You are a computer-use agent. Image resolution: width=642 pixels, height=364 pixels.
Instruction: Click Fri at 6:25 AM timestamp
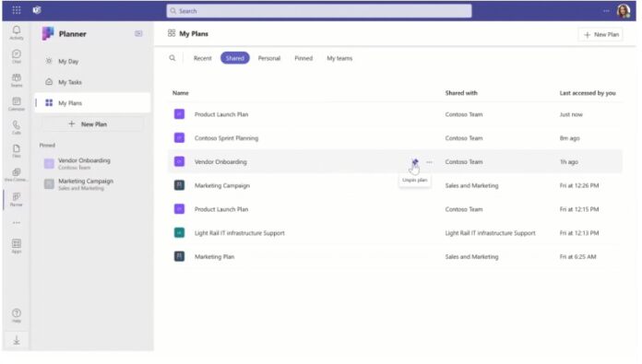pyautogui.click(x=577, y=256)
